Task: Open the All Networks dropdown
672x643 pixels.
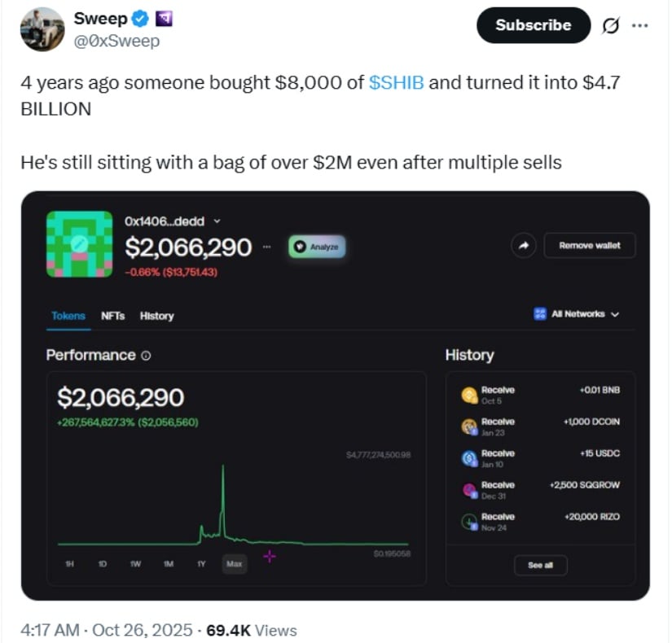Action: (577, 314)
